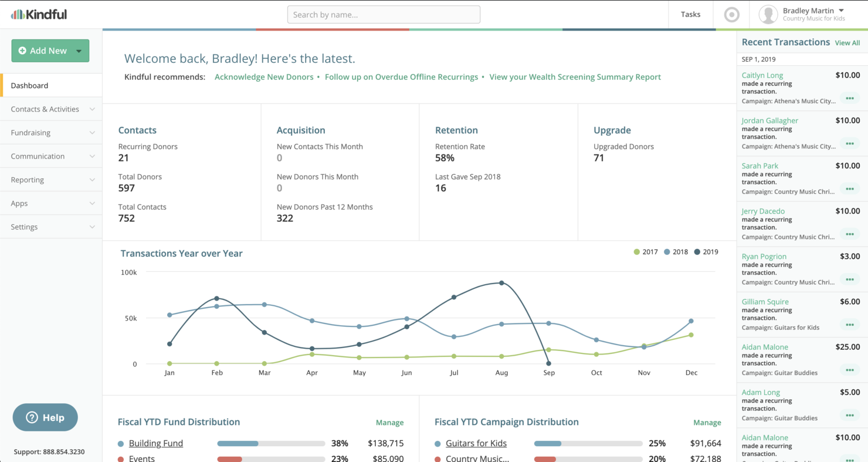Click View All recent transactions
This screenshot has height=462, width=868.
tap(847, 43)
